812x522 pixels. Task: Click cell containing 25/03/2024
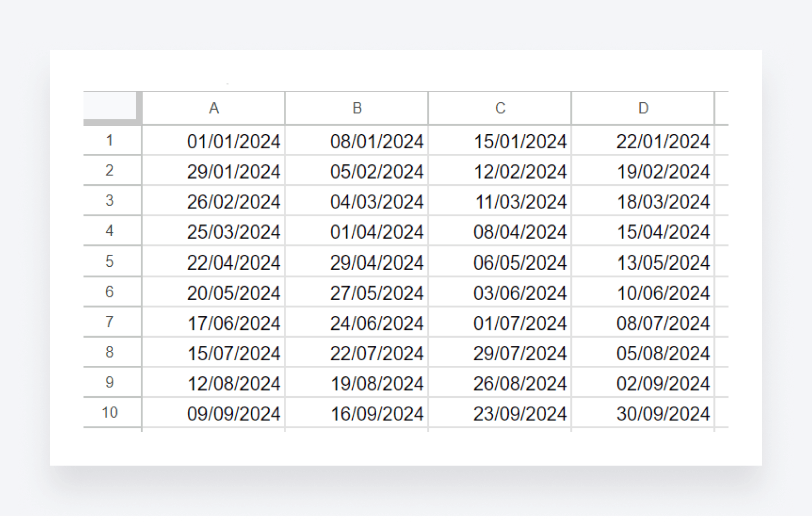213,231
